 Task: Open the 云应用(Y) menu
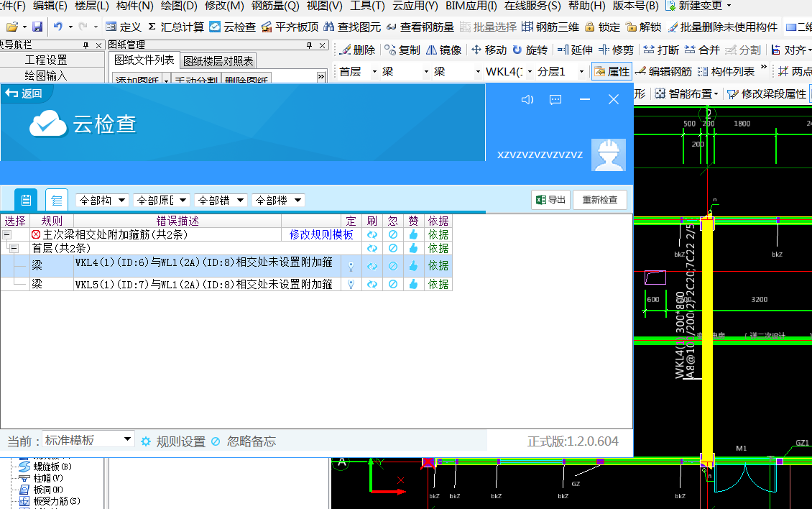(x=415, y=6)
